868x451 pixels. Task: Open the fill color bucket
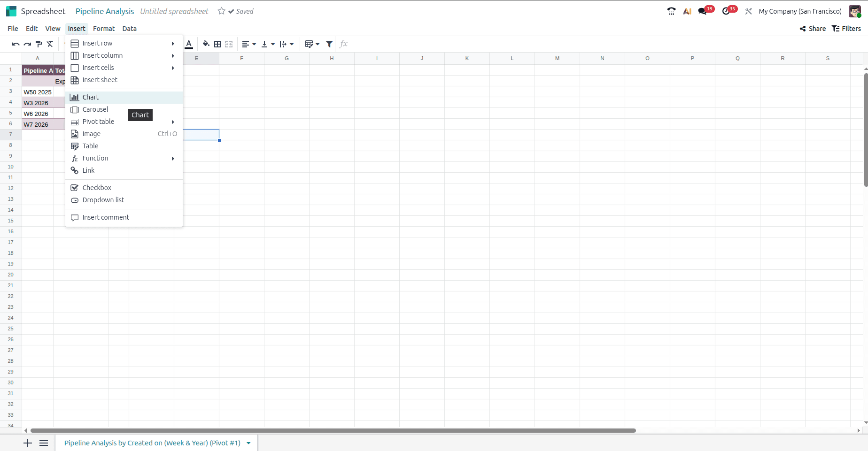(206, 44)
